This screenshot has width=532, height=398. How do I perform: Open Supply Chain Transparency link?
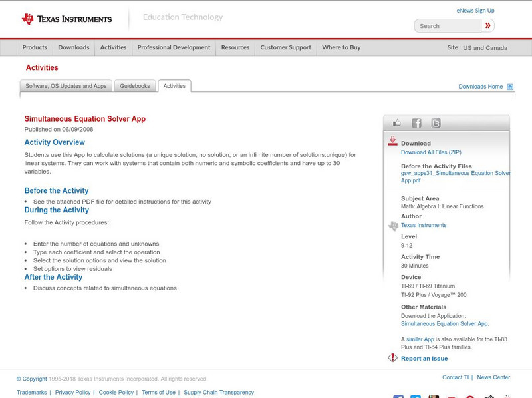[219, 392]
